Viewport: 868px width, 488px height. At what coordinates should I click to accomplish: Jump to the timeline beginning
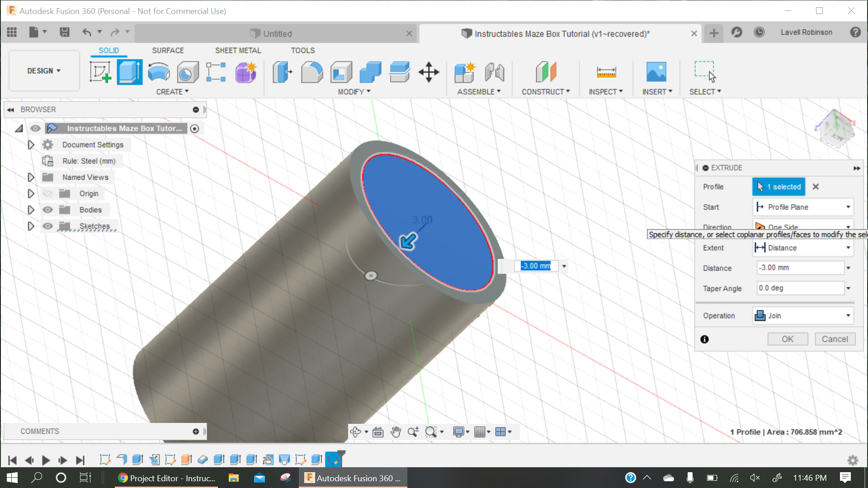click(x=12, y=460)
